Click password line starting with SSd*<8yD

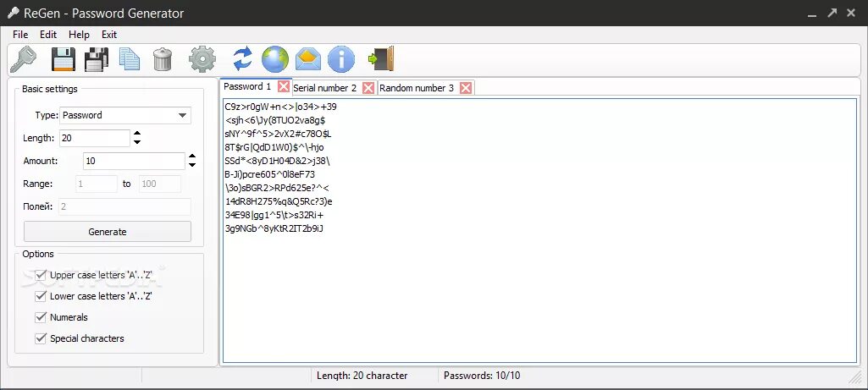tap(278, 161)
